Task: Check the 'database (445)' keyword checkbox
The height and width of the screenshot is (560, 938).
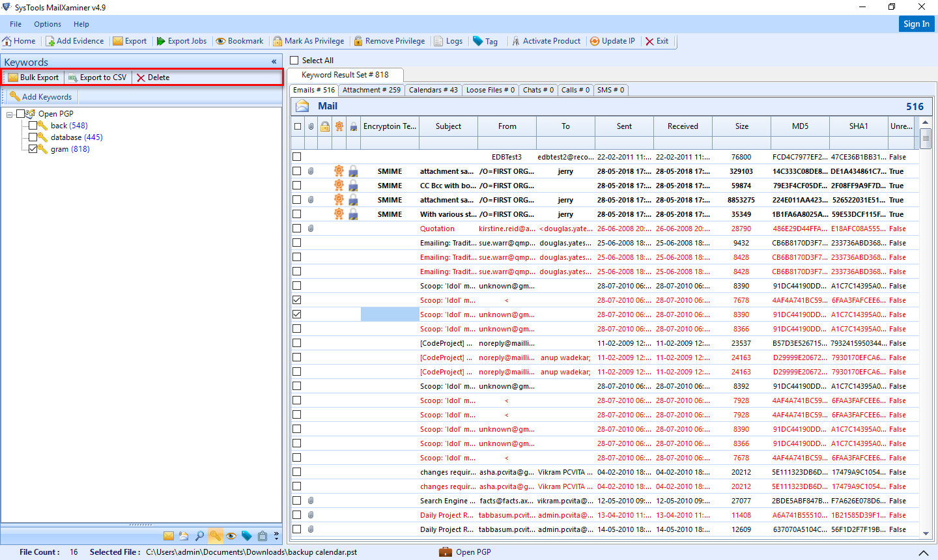Action: tap(33, 137)
